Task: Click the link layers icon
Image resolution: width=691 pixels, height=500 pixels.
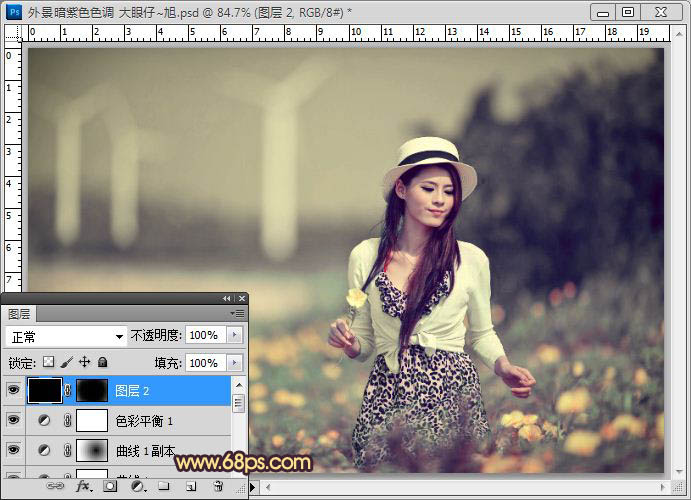Action: pyautogui.click(x=56, y=486)
